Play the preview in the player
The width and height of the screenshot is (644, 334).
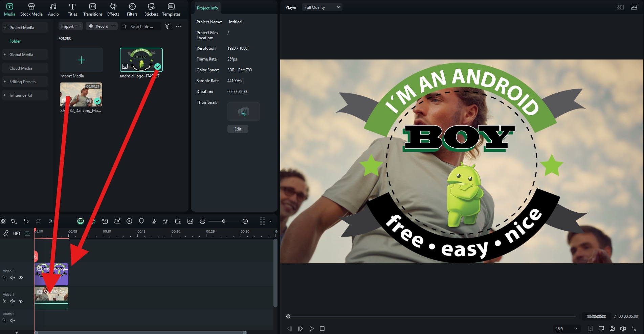pos(311,329)
